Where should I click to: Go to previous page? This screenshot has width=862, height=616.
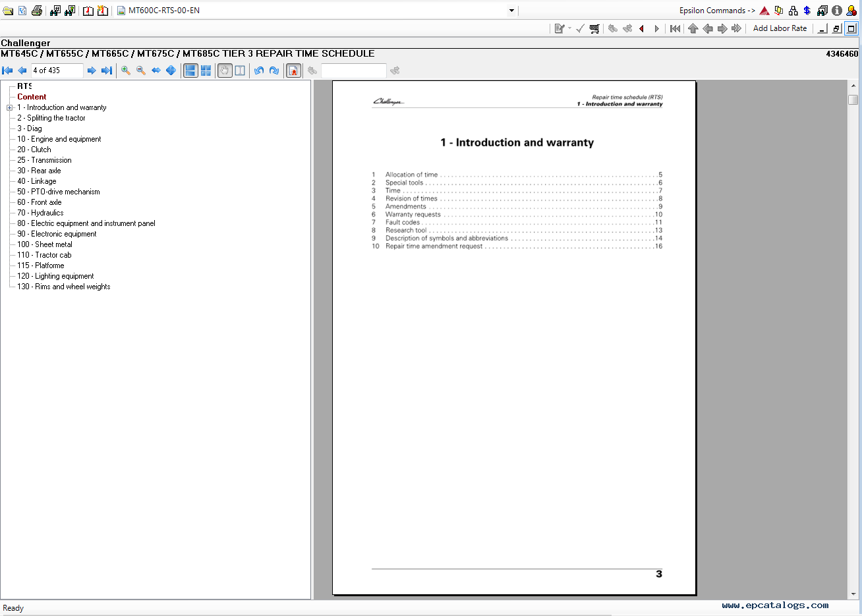(x=22, y=70)
